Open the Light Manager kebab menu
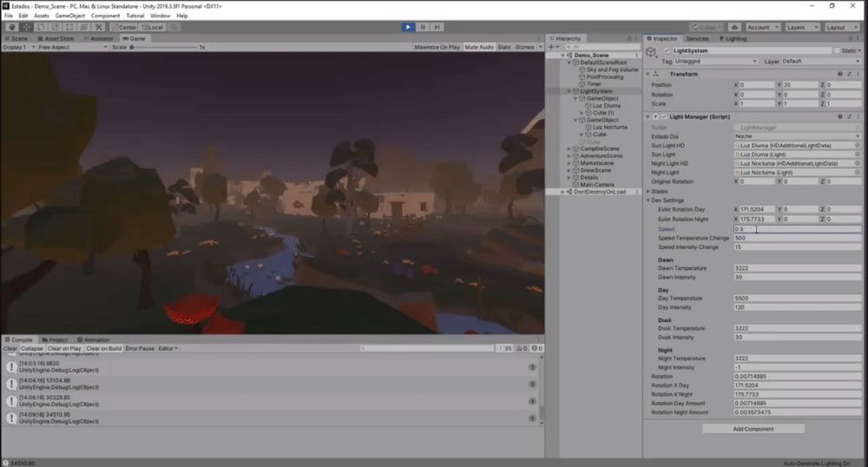The width and height of the screenshot is (868, 467). pos(858,116)
